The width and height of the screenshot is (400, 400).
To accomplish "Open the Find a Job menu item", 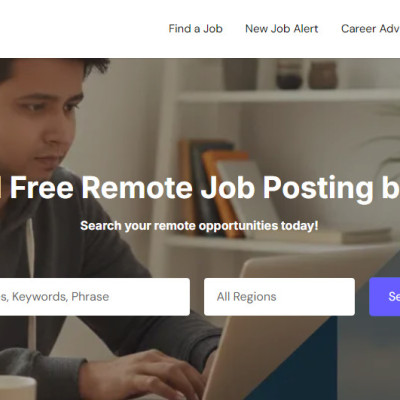I will pyautogui.click(x=195, y=29).
